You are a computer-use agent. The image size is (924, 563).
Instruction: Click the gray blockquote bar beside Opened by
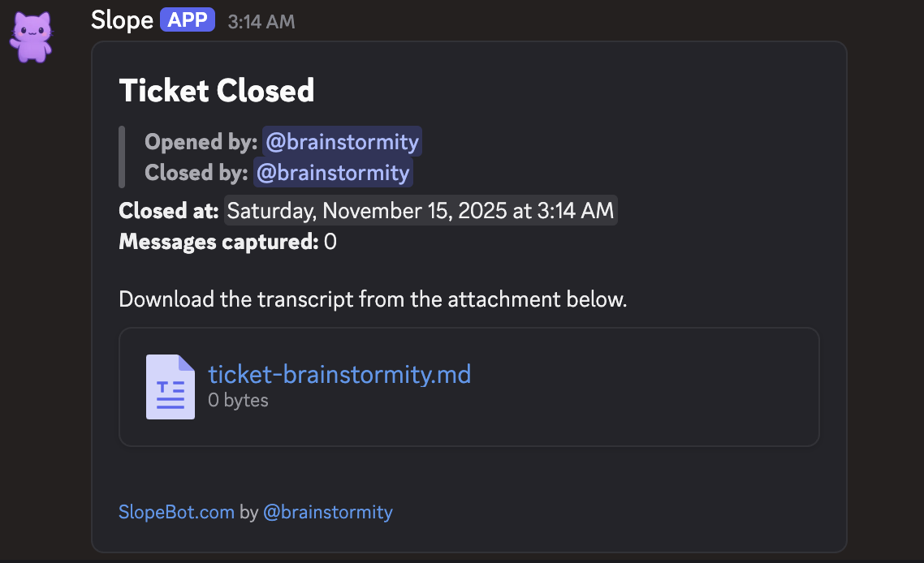122,157
